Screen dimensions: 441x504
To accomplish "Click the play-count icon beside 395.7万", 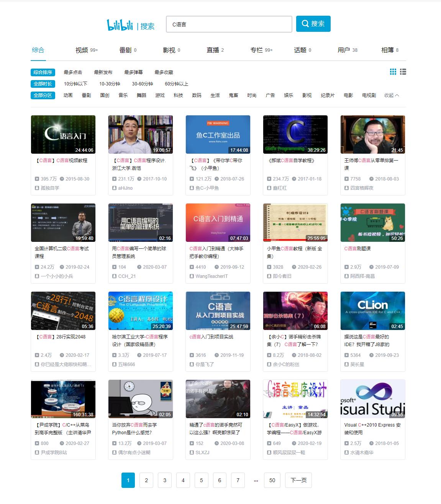I will (x=37, y=179).
